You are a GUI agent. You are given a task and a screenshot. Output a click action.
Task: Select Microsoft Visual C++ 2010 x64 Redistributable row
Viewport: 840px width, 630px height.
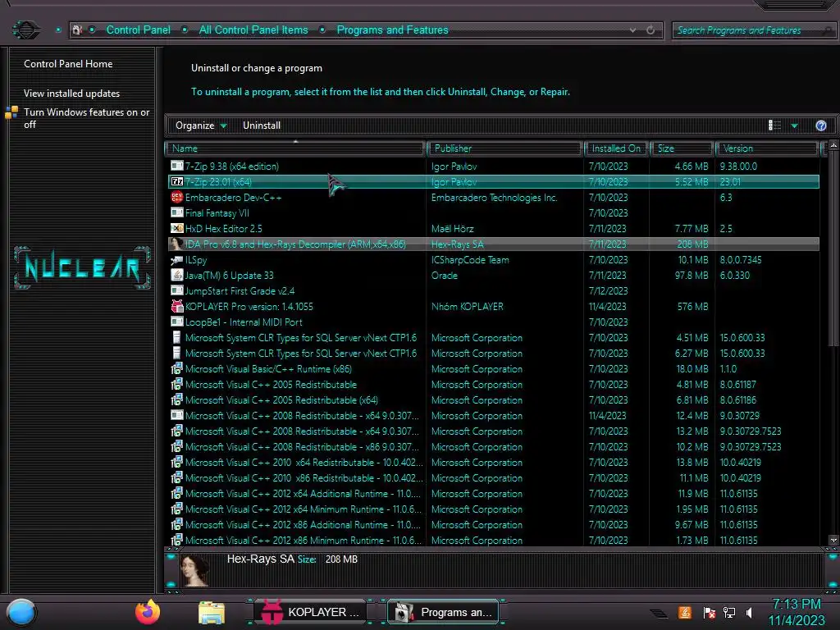(493, 462)
